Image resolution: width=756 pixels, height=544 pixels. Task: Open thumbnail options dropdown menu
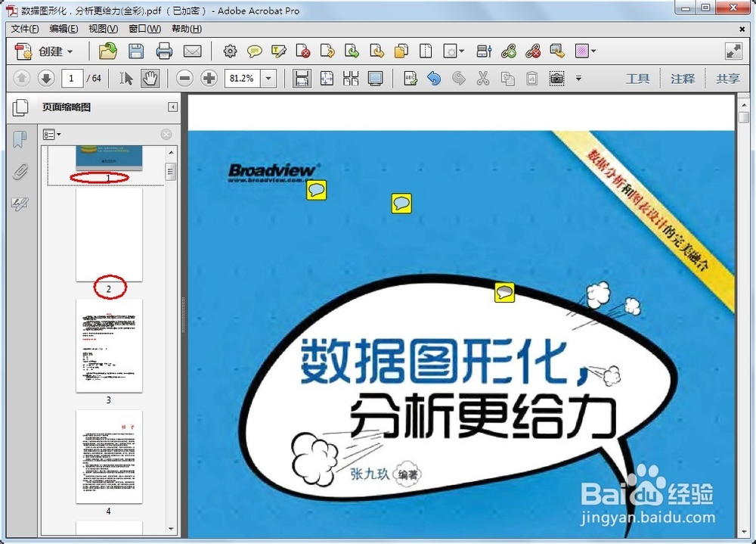(51, 135)
